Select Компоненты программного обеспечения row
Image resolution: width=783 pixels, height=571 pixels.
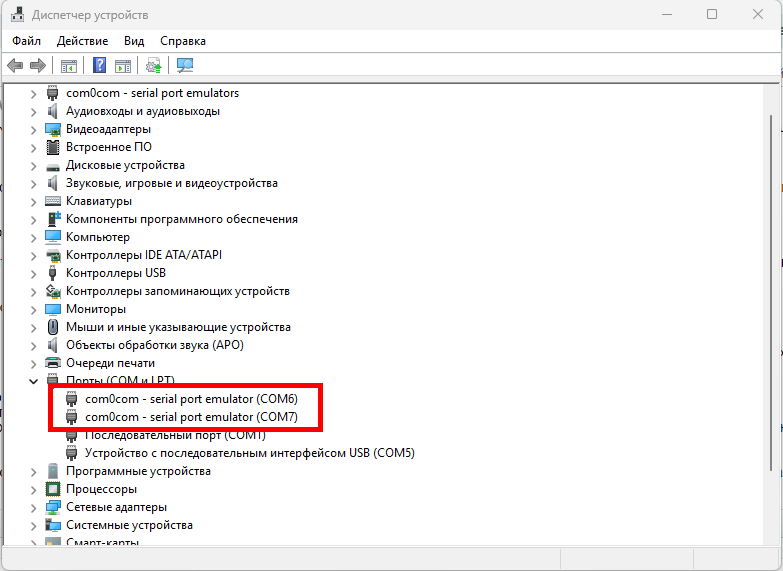pyautogui.click(x=182, y=219)
